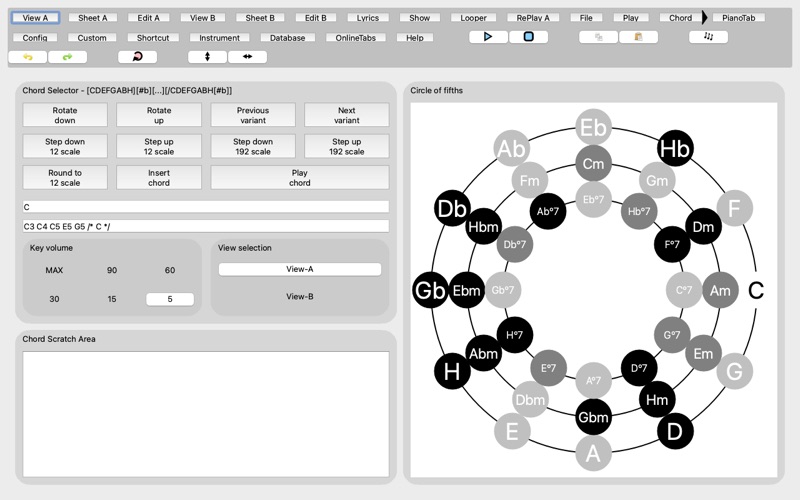Screen dimensions: 800x500
Task: Click the Copy icon button
Action: pos(598,37)
